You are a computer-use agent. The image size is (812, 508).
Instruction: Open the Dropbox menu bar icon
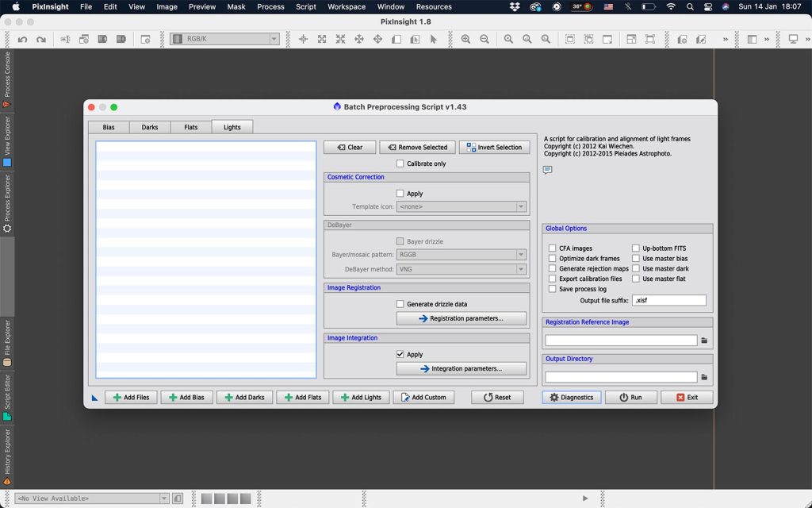click(x=515, y=6)
